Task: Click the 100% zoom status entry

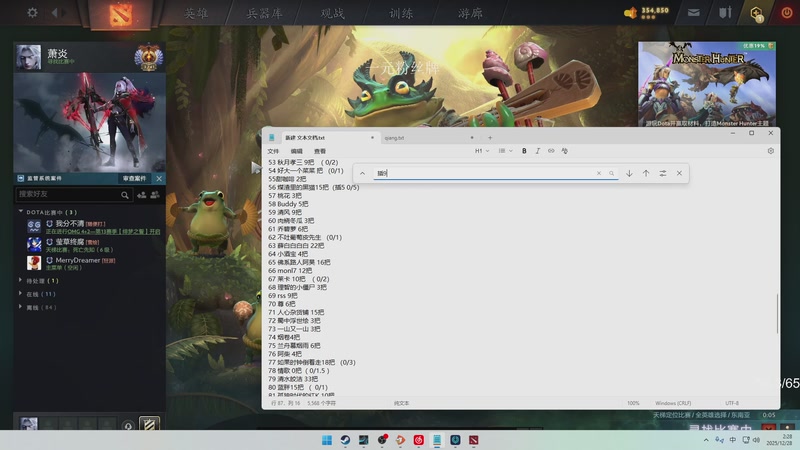Action: pyautogui.click(x=633, y=403)
